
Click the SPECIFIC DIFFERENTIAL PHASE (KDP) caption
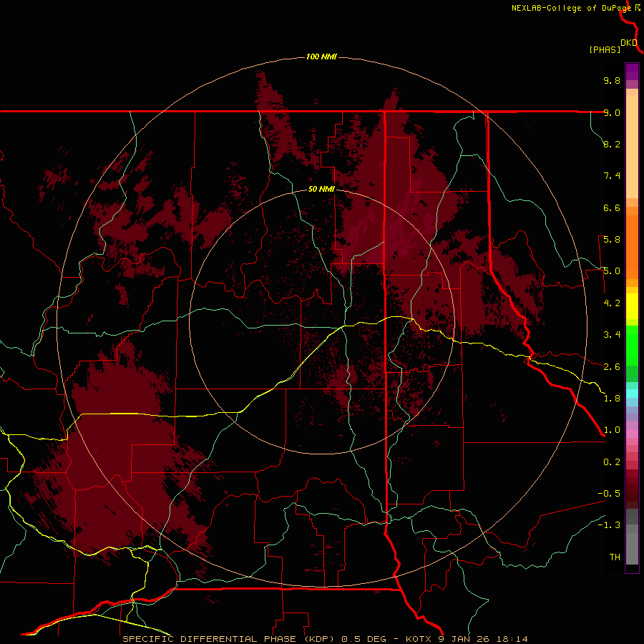click(230, 639)
